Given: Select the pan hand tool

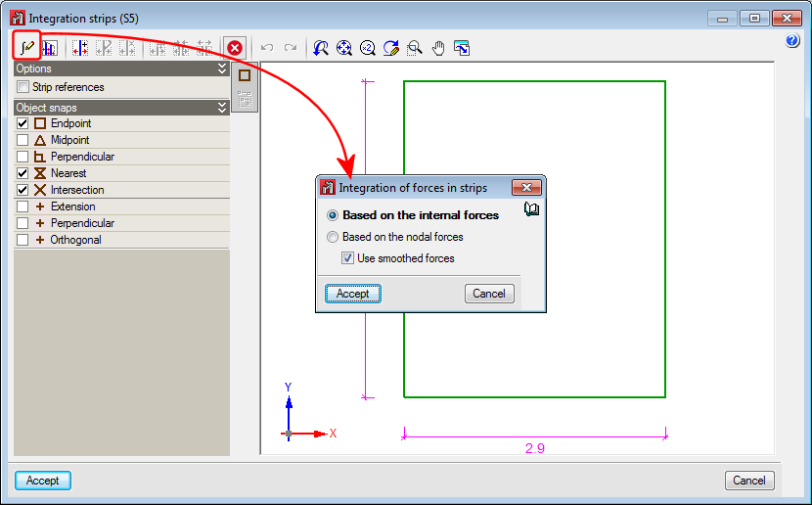Looking at the screenshot, I should tap(438, 47).
